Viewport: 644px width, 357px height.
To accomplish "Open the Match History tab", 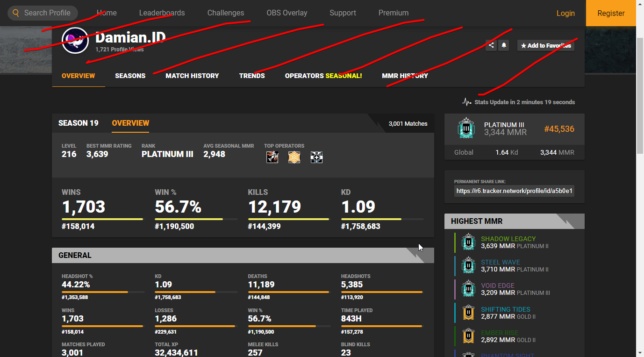I will click(x=192, y=76).
